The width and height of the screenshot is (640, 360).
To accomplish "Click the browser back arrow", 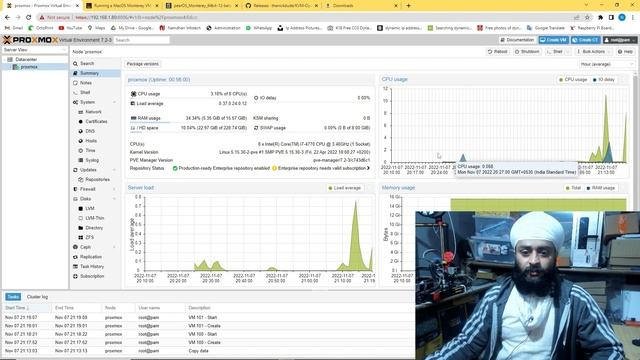I will [7, 17].
